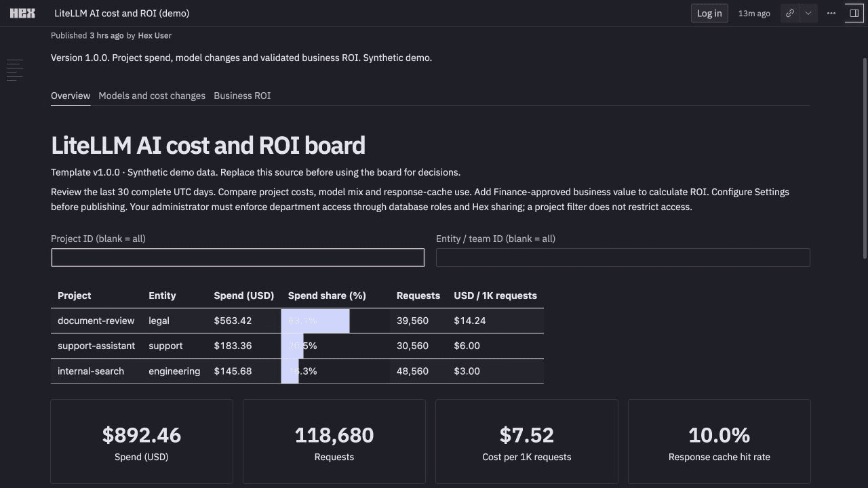The image size is (868, 488).
Task: Open the three-dot more options menu
Action: 831,13
